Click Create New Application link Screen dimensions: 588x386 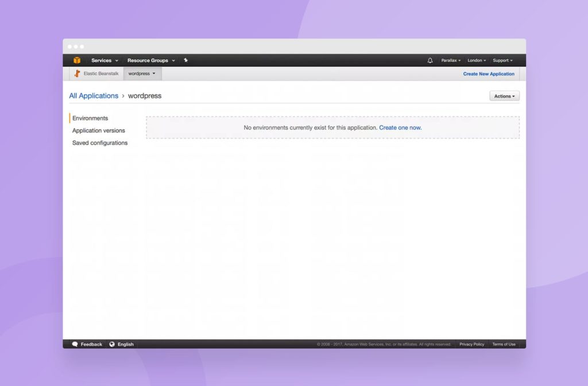(489, 74)
